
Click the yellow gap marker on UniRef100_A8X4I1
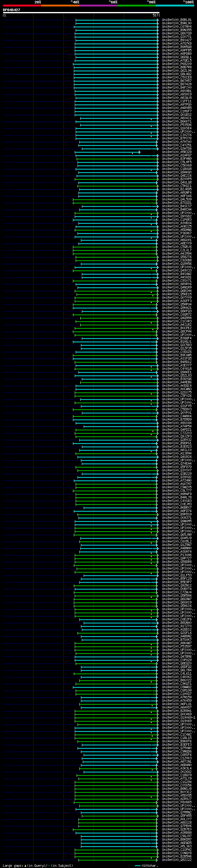point(151,119)
